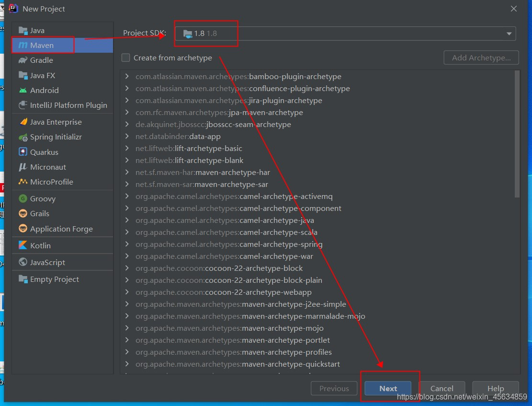Screen dimensions: 532x406
Task: Click the Project SDK 1.8 field
Action: pyautogui.click(x=345, y=34)
